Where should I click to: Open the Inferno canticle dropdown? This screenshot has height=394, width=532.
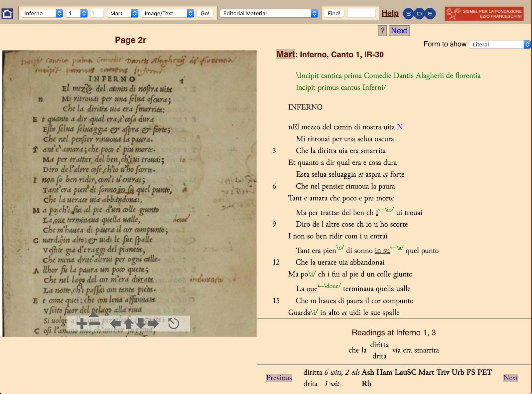click(42, 13)
